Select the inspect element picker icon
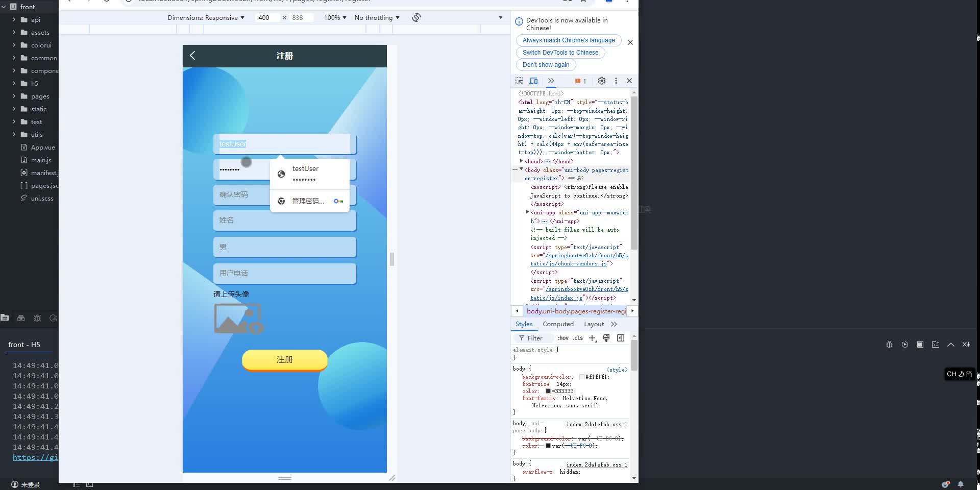980x490 pixels. (519, 81)
